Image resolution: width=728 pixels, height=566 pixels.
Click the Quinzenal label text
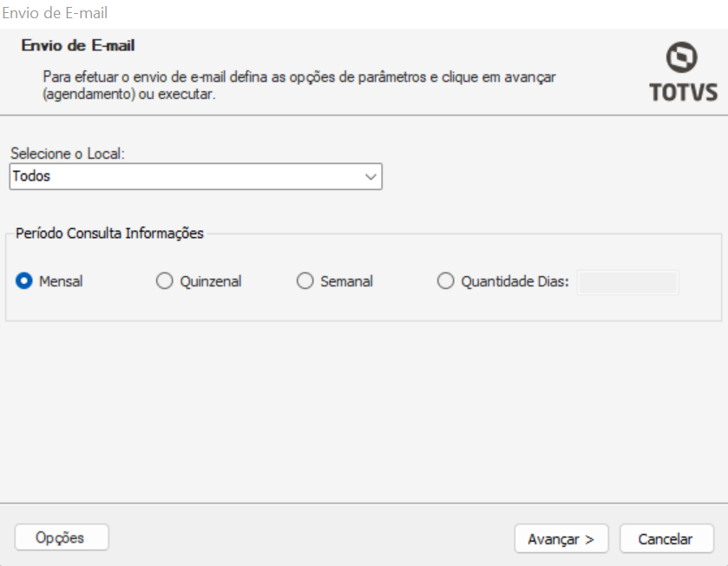pos(211,281)
